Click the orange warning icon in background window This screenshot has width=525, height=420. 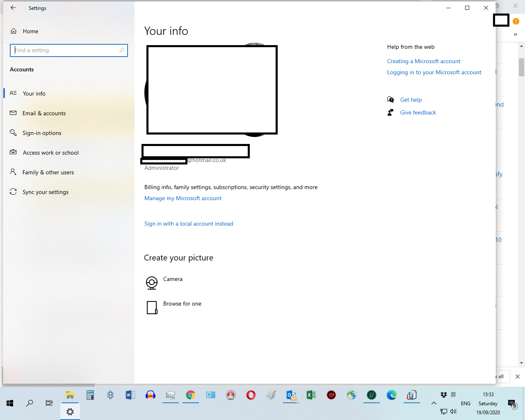tap(516, 21)
